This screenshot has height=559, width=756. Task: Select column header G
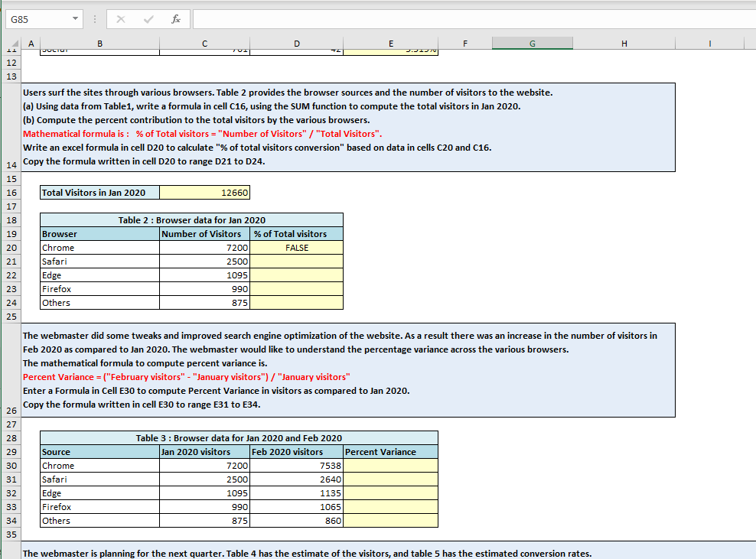pos(532,44)
